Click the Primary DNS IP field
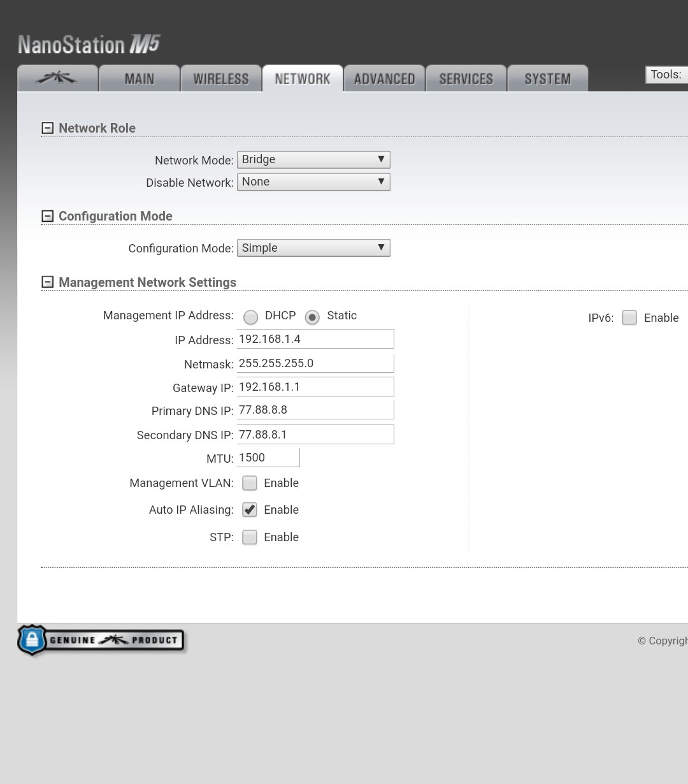This screenshot has height=784, width=688. (x=315, y=410)
